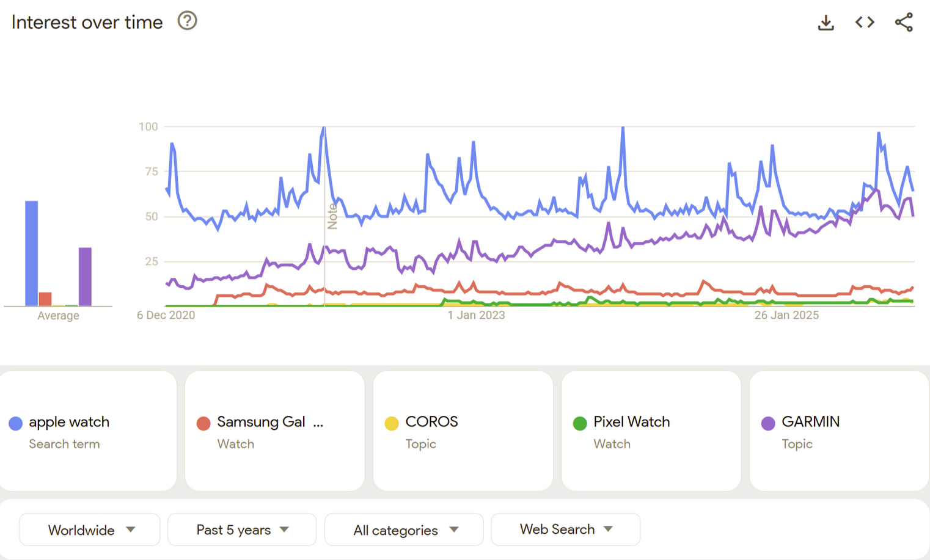Open the Worldwide region dropdown
This screenshot has height=560, width=930.
pos(89,529)
